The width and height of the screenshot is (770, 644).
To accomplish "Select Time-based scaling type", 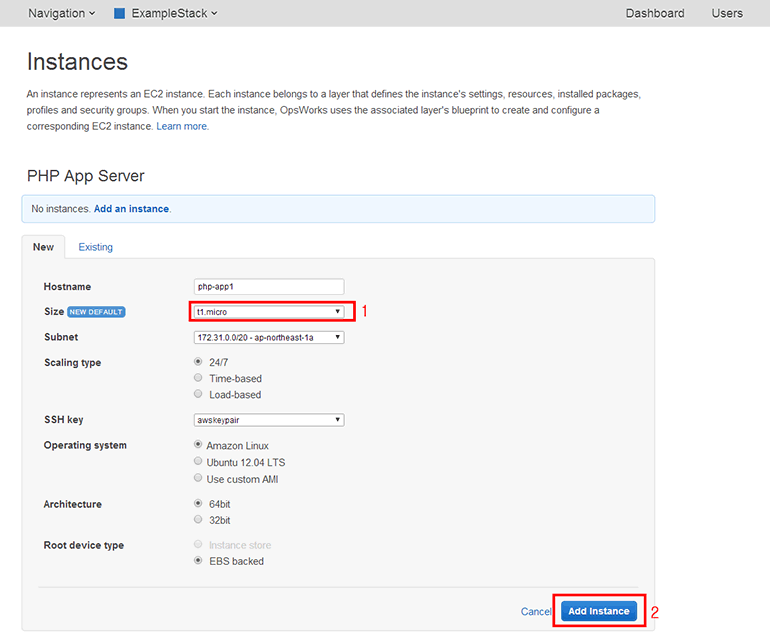I will 198,379.
